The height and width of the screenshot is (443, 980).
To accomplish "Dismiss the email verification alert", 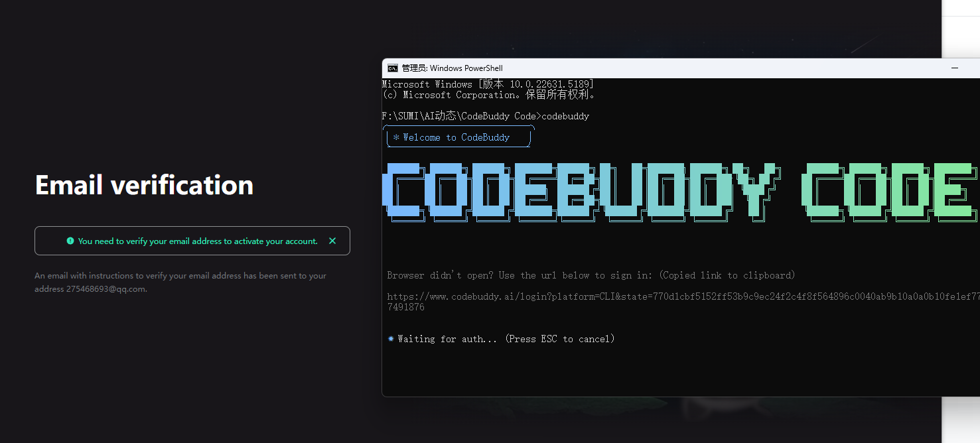I will [332, 241].
